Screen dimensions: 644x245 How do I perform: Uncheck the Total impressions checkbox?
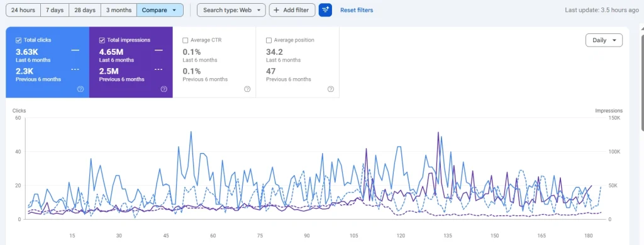click(102, 40)
